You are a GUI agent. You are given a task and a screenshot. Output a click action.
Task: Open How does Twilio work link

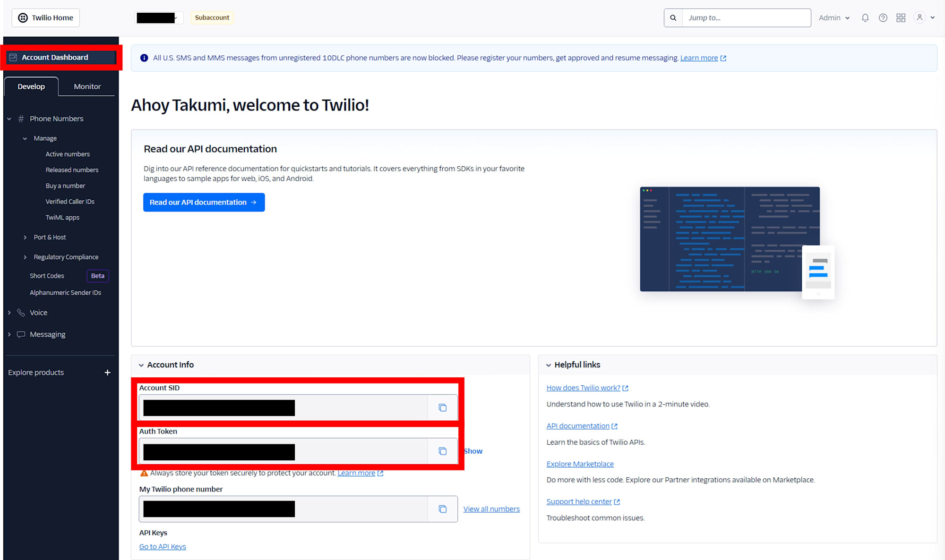(583, 388)
